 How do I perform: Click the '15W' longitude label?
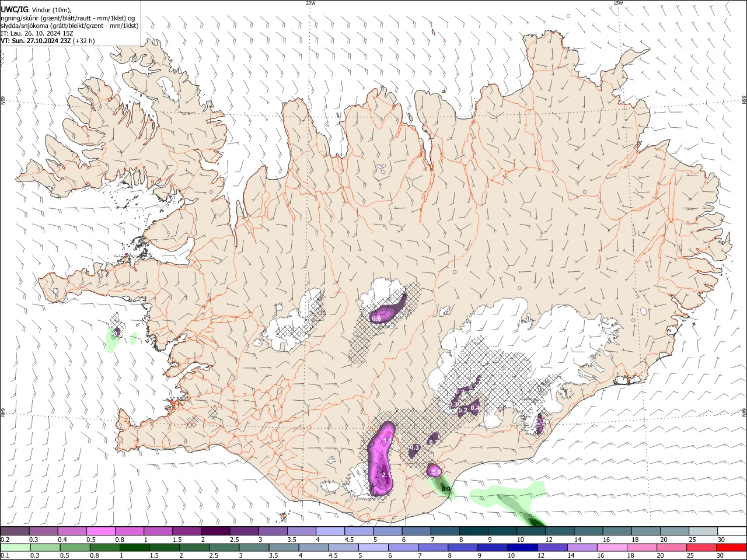tap(618, 3)
